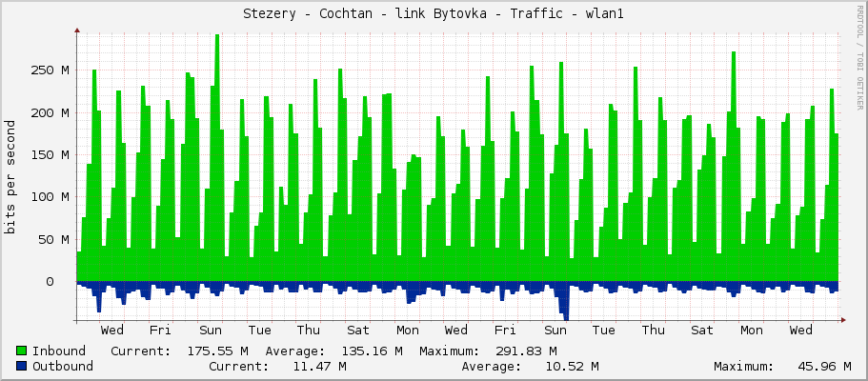Click the Inbound average value '135.16 M'

[x=372, y=351]
